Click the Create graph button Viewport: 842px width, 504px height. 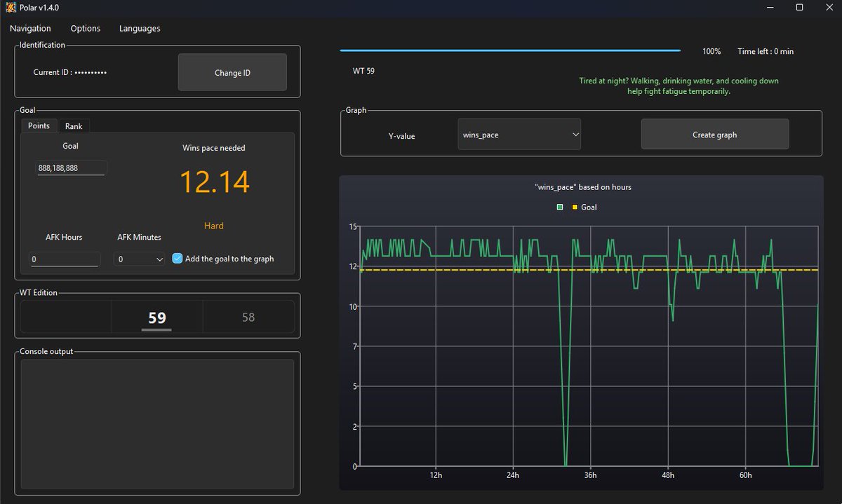point(714,134)
